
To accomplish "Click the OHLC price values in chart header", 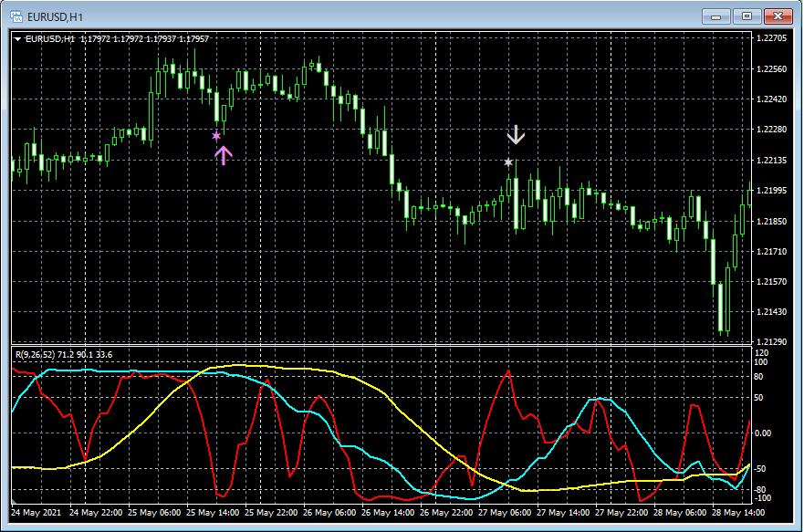I will coord(144,39).
